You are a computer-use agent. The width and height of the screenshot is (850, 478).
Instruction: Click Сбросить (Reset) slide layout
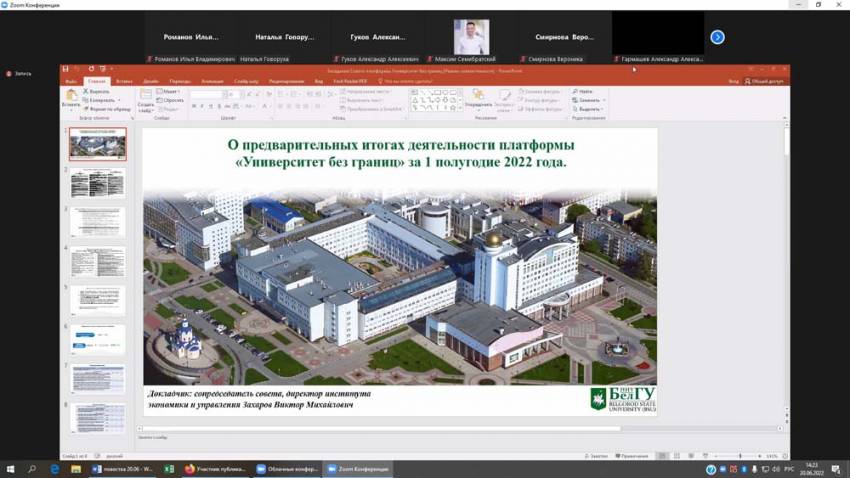tap(170, 100)
